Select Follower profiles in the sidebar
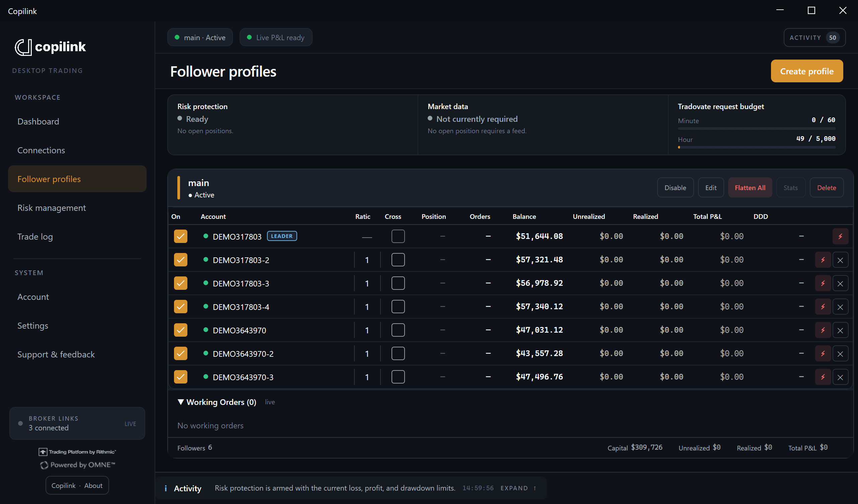Viewport: 858px width, 504px height. (x=77, y=179)
